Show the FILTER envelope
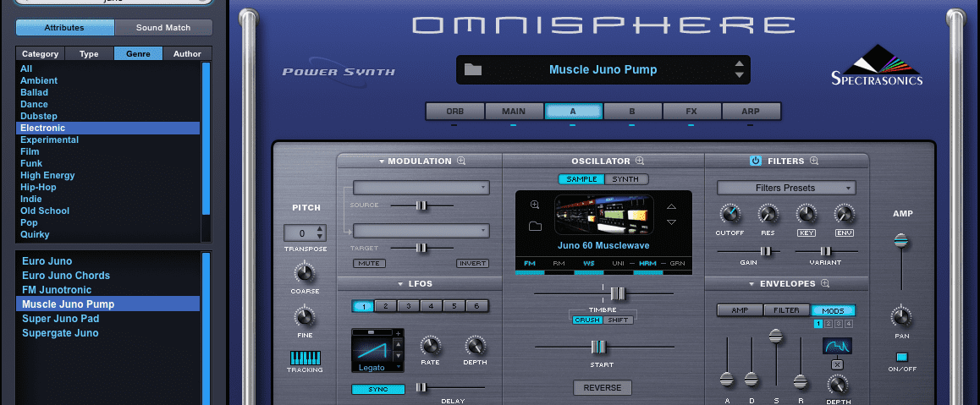 click(787, 310)
